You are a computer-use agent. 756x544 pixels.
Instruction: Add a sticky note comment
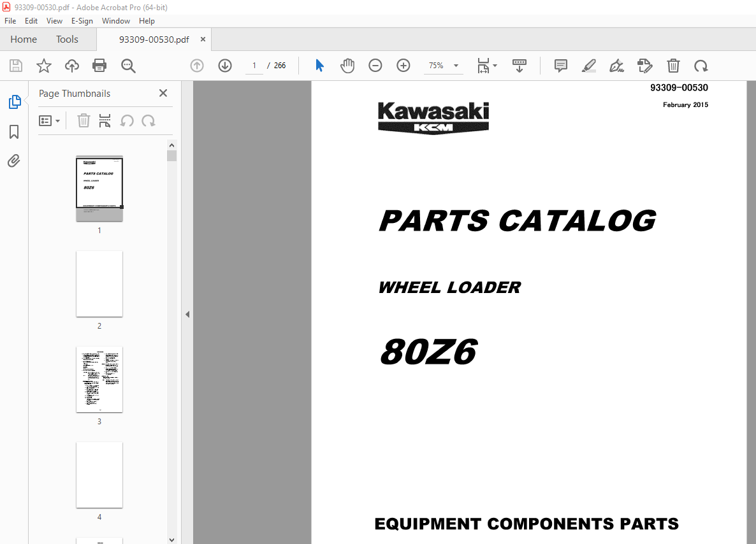[x=561, y=66]
